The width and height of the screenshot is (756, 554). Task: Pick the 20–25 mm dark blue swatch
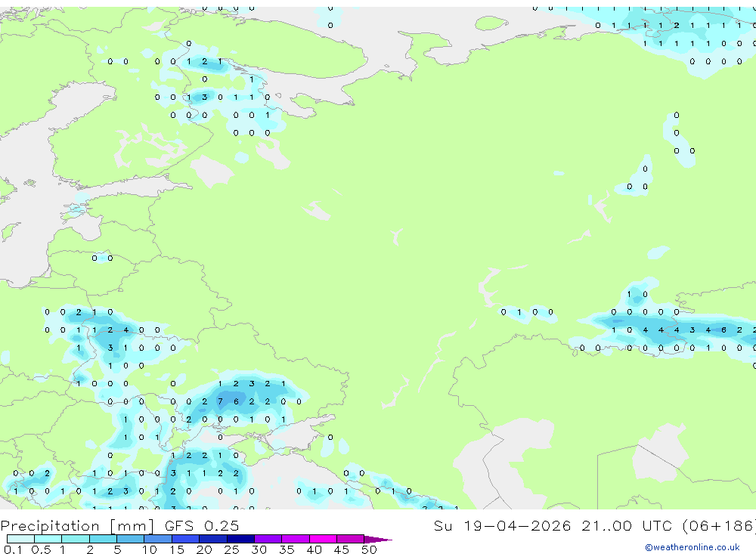(x=212, y=539)
